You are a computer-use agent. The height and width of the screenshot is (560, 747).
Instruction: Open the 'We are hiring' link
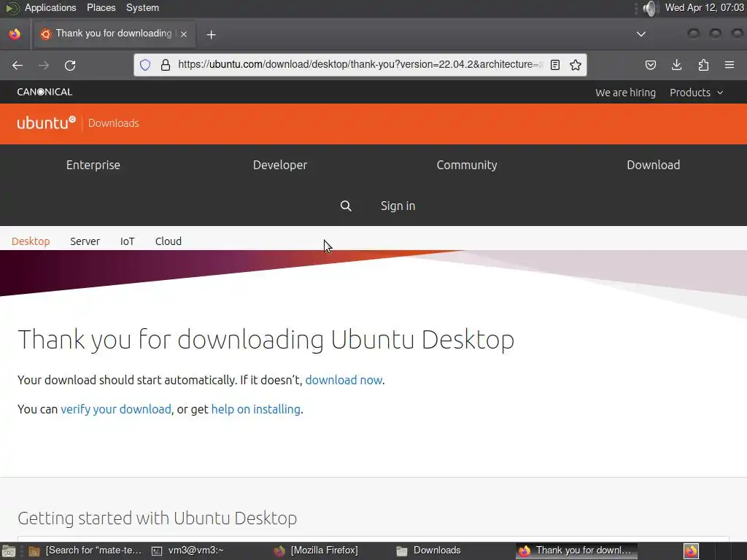625,93
